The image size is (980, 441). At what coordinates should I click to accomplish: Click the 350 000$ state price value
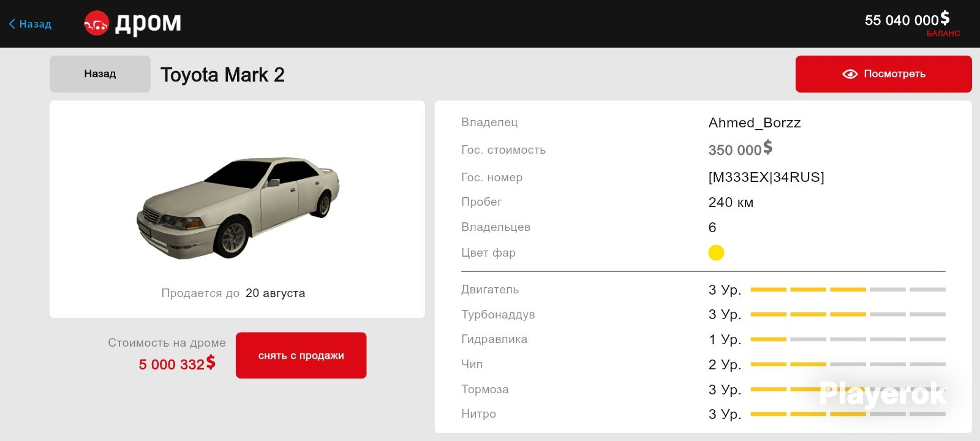741,149
